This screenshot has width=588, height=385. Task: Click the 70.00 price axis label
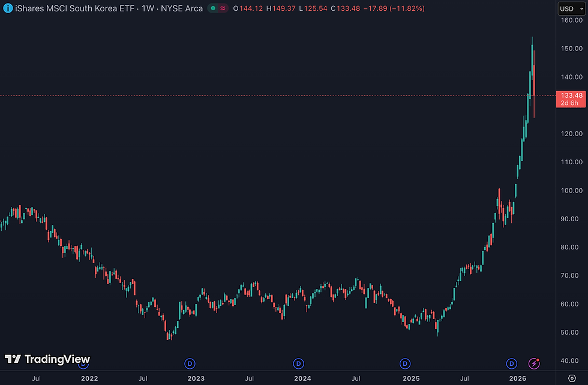[x=569, y=275]
